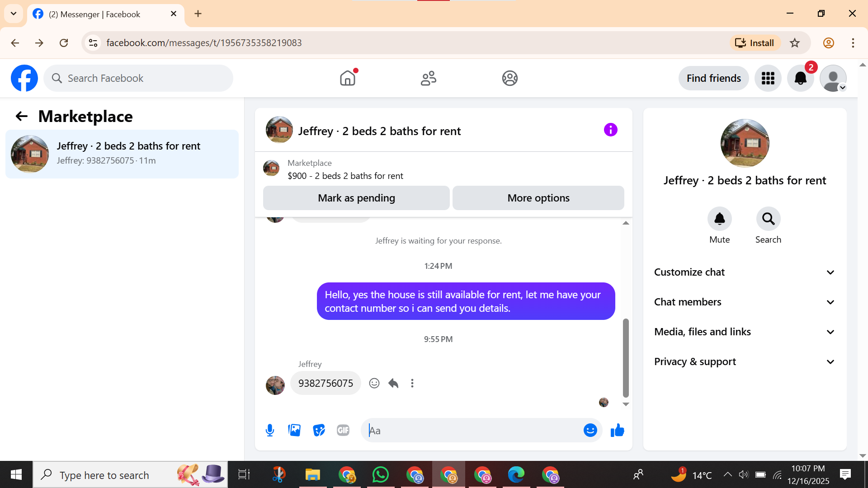Click the chat header house picture
Screen dimensions: 868x488
(279, 130)
